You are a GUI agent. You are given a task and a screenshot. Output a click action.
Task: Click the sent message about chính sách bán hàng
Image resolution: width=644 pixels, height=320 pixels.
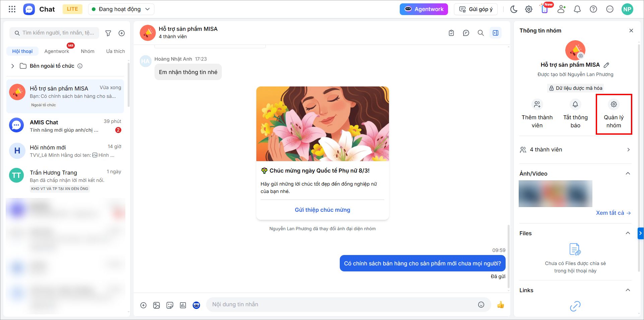click(x=423, y=263)
